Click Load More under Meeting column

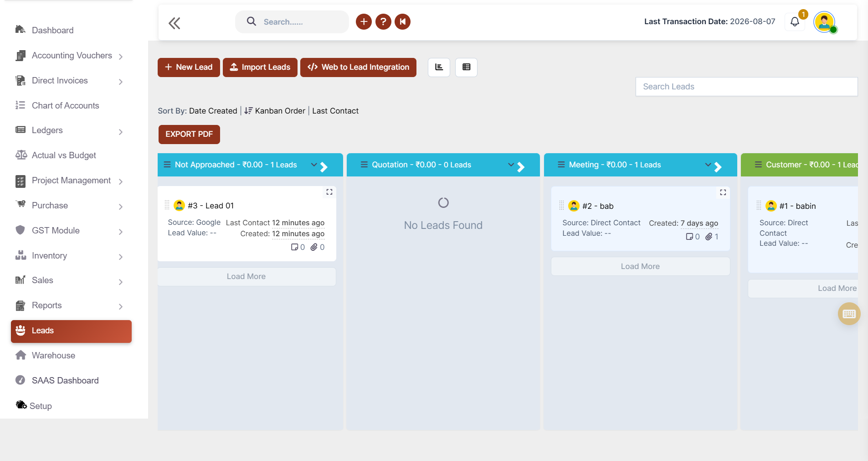pos(640,267)
